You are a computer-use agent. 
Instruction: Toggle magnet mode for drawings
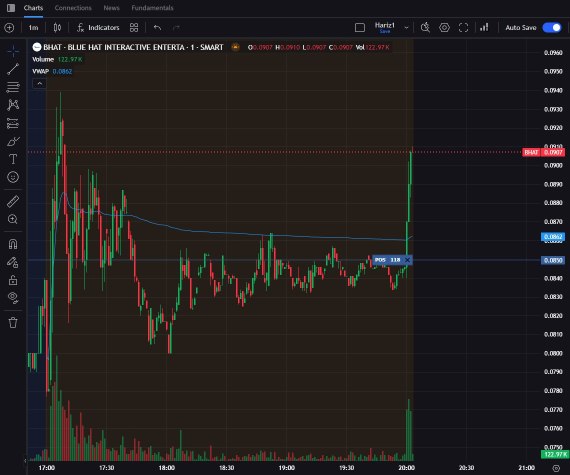13,244
